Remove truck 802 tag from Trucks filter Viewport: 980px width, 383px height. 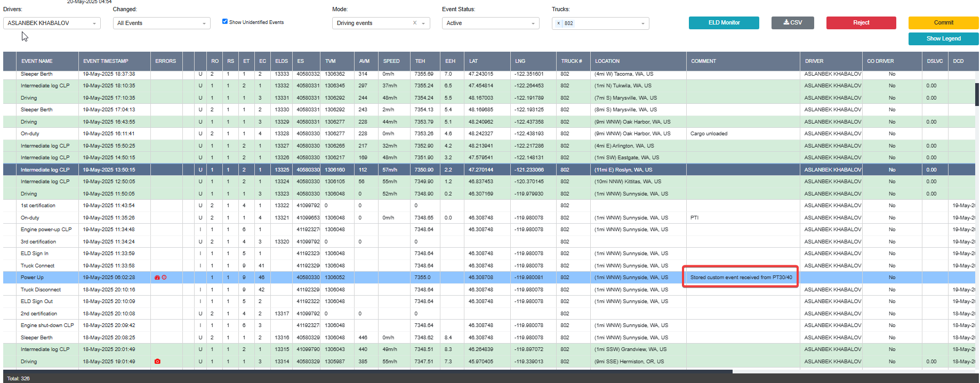(558, 23)
